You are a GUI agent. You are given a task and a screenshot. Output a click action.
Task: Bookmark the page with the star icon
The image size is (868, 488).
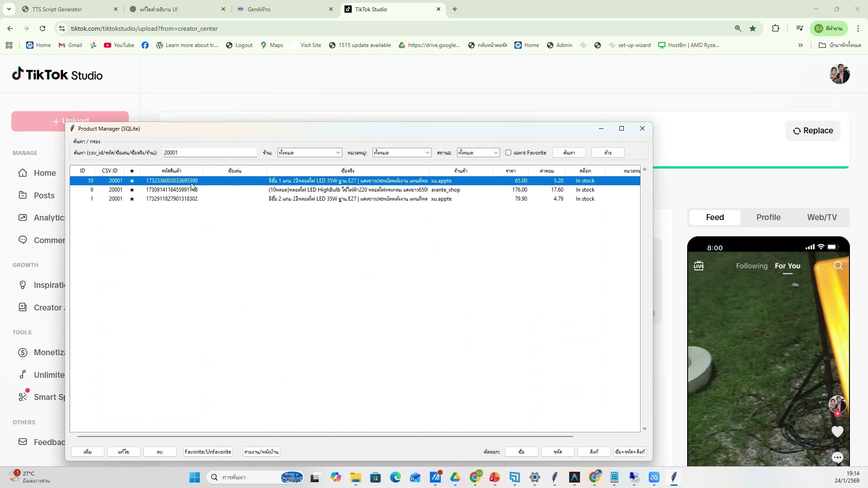tap(753, 28)
